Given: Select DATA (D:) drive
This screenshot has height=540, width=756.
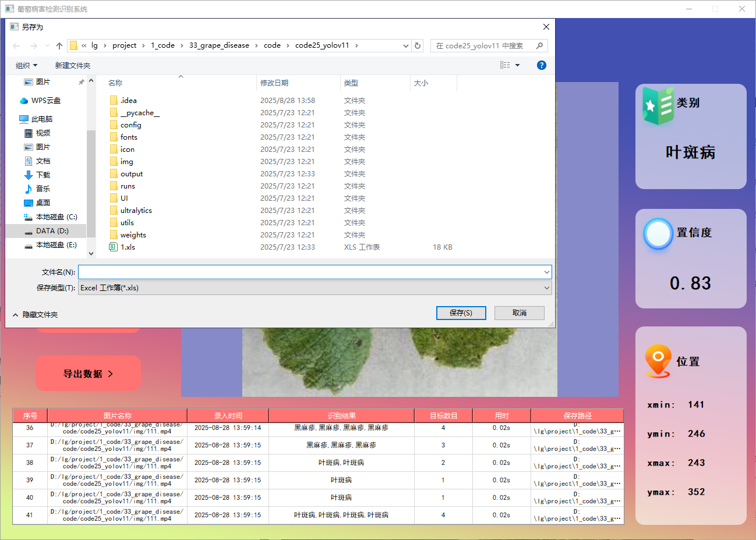Looking at the screenshot, I should pos(47,230).
